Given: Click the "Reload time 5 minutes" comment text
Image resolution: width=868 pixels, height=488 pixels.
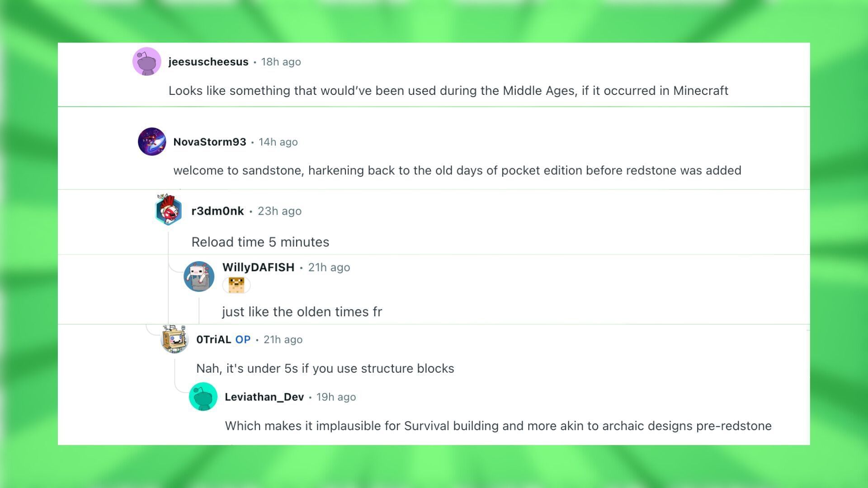Looking at the screenshot, I should (260, 242).
